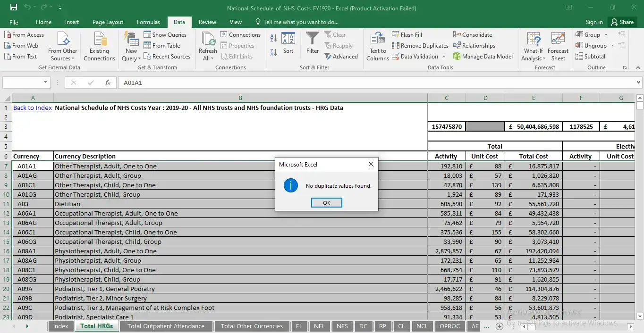Open the Total Outpatient Attendance sheet
The width and height of the screenshot is (644, 333).
pos(166,326)
